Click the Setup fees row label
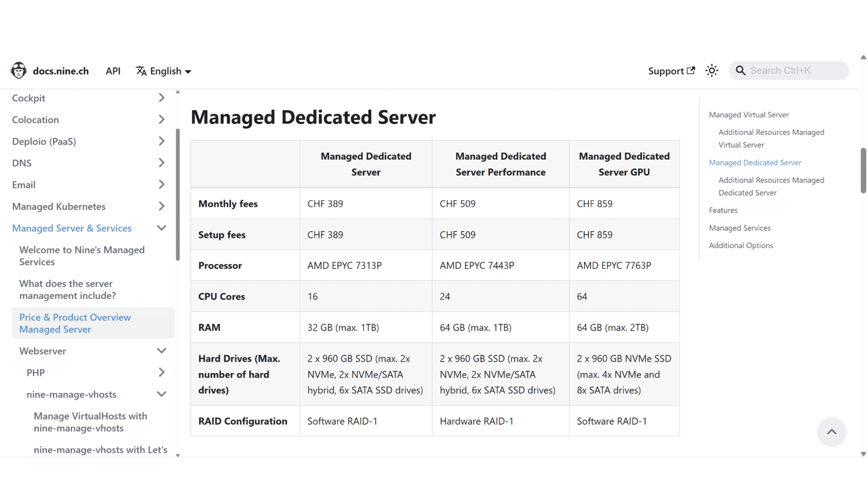 pos(222,235)
